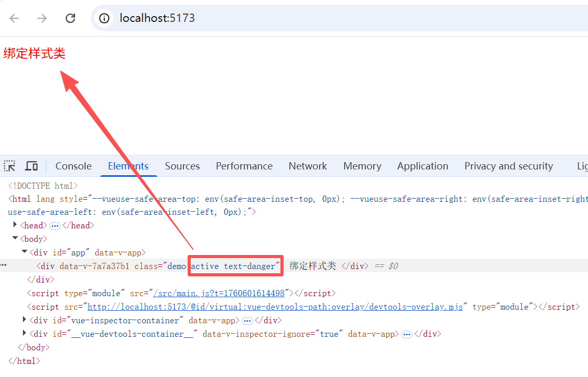
Task: Open the Memory tab
Action: point(362,166)
